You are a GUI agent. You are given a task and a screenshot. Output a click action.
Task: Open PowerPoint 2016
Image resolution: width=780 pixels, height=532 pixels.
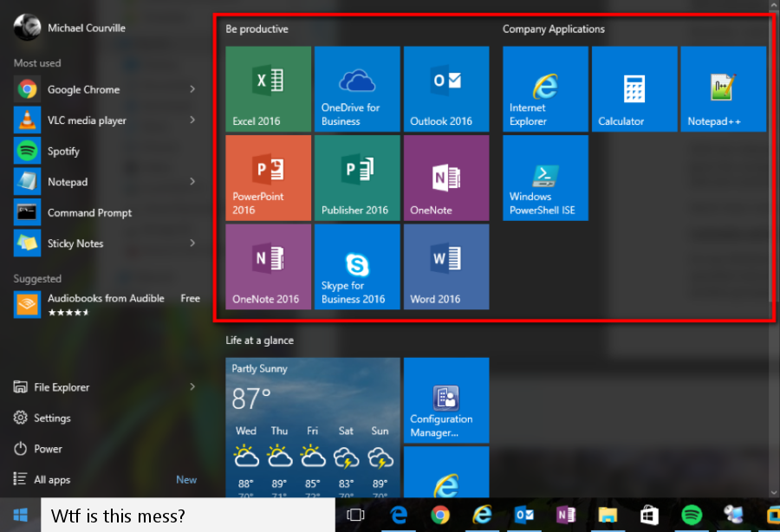[268, 178]
